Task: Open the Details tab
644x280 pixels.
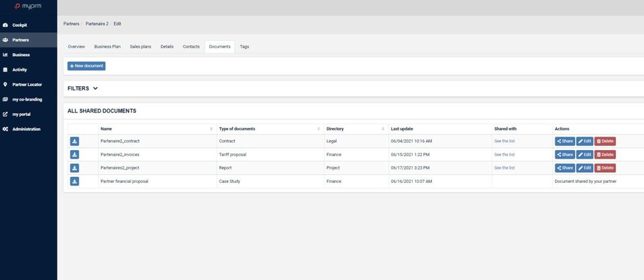Action: (167, 47)
